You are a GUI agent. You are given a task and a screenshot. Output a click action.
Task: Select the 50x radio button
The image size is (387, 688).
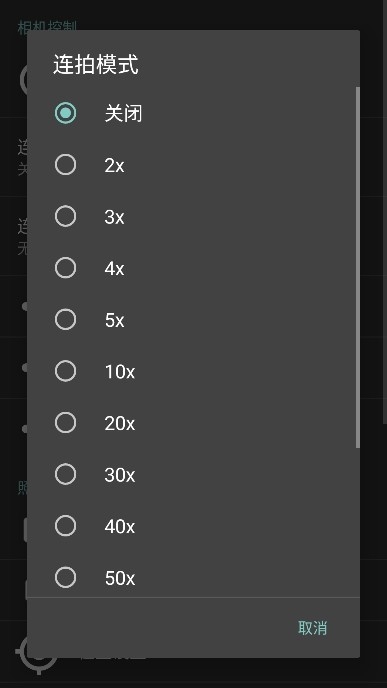pyautogui.click(x=65, y=577)
